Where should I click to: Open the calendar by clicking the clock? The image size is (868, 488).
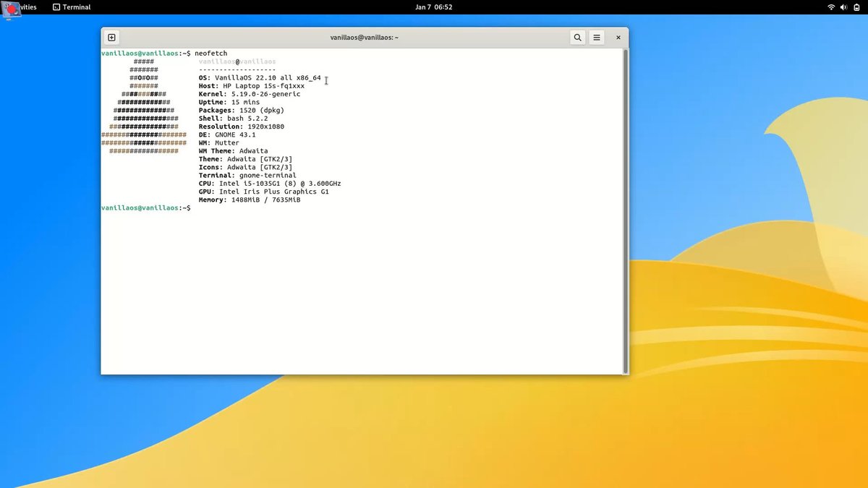click(x=434, y=7)
